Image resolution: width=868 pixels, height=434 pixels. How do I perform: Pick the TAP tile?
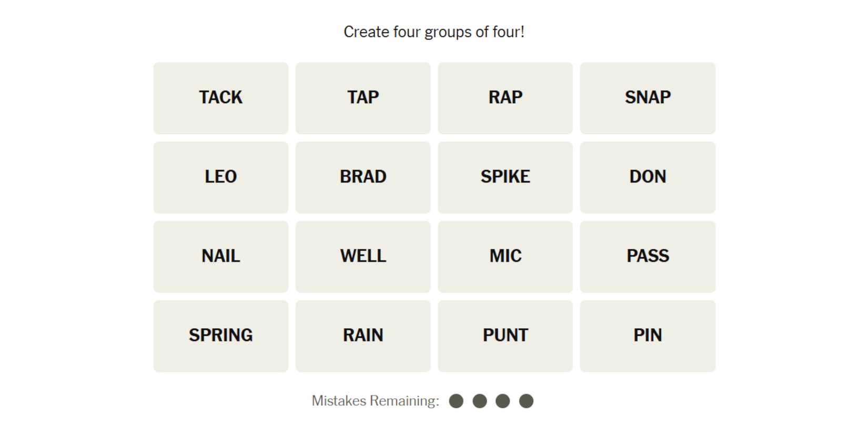362,98
